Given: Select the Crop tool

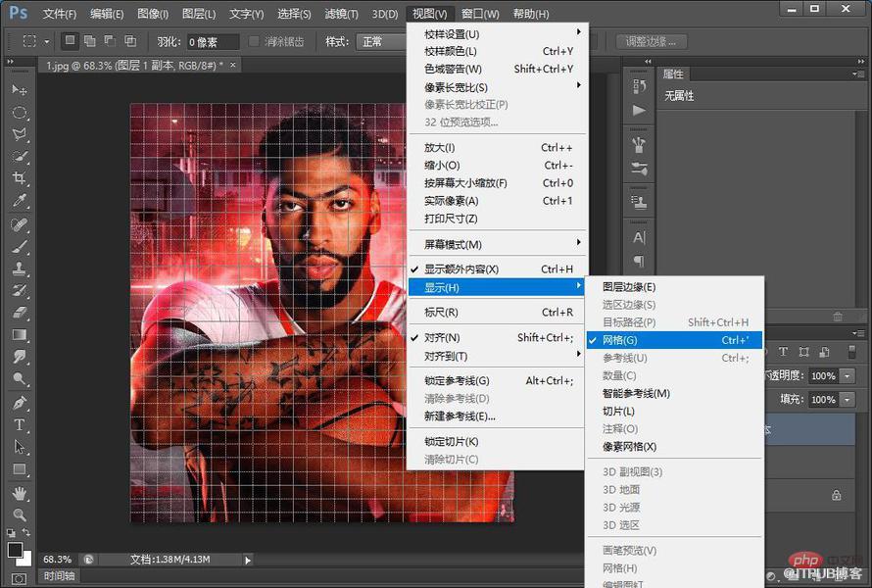Looking at the screenshot, I should [x=20, y=178].
